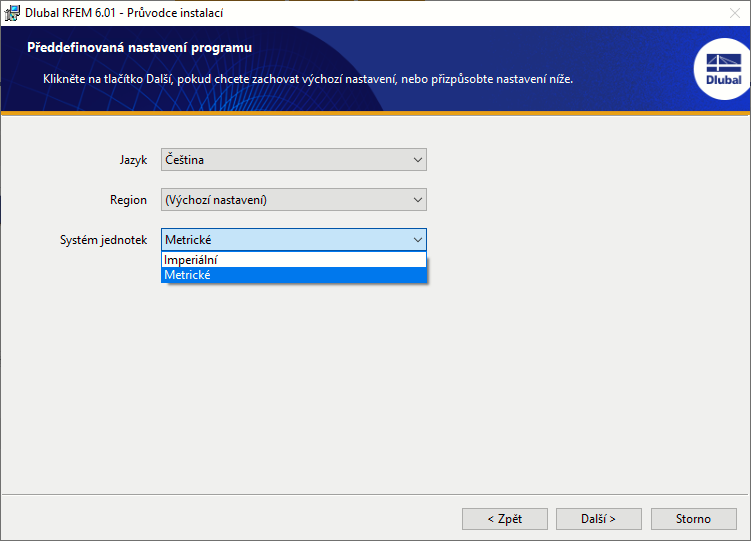Click the Dlubal logo
The image size is (751, 541).
click(x=723, y=69)
